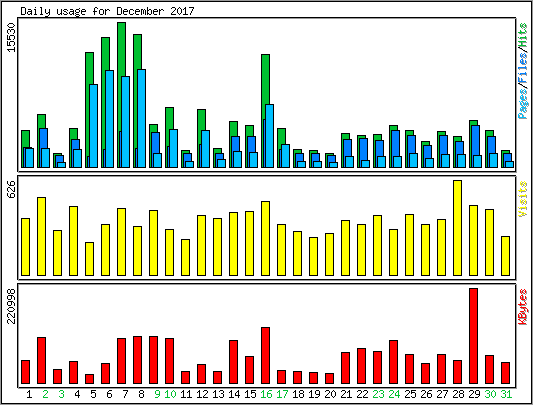This screenshot has width=533, height=405.
Task: Select green day label 9
Action: pyautogui.click(x=157, y=394)
